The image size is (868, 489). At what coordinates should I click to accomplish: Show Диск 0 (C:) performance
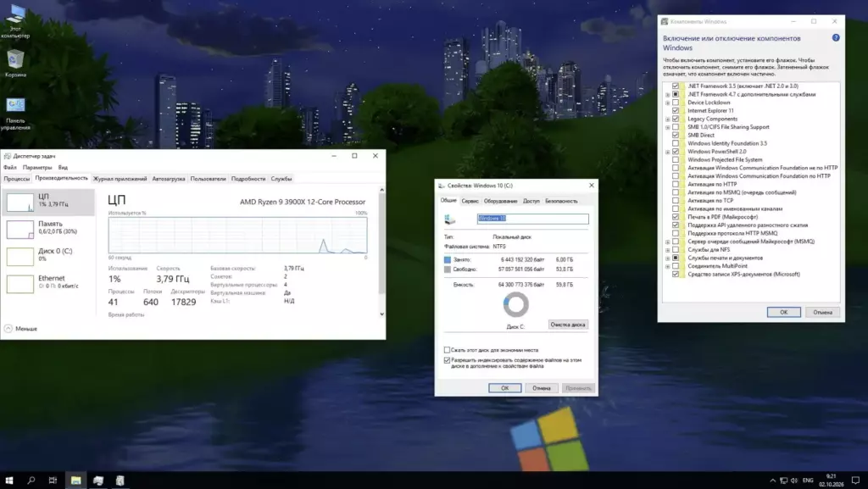point(48,256)
